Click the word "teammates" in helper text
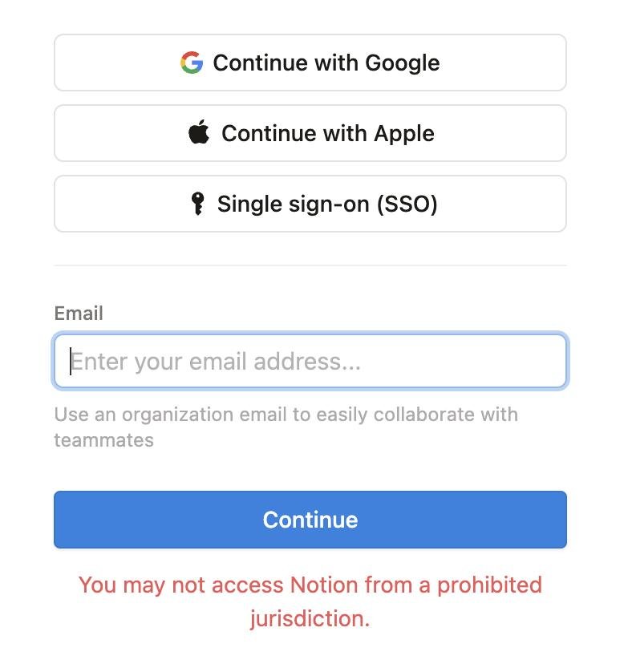The width and height of the screenshot is (624, 672). (103, 440)
